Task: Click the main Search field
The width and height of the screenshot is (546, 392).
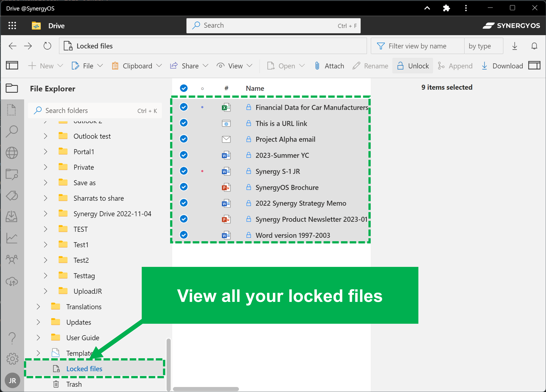Action: point(273,25)
